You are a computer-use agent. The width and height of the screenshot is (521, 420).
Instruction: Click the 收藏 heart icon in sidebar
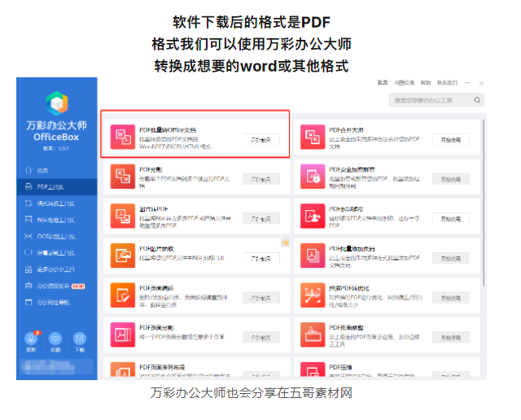point(56,339)
